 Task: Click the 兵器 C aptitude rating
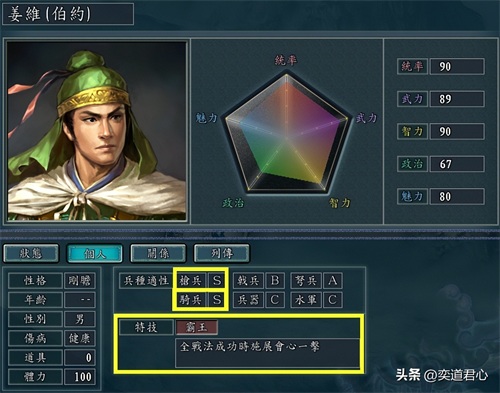coord(275,300)
